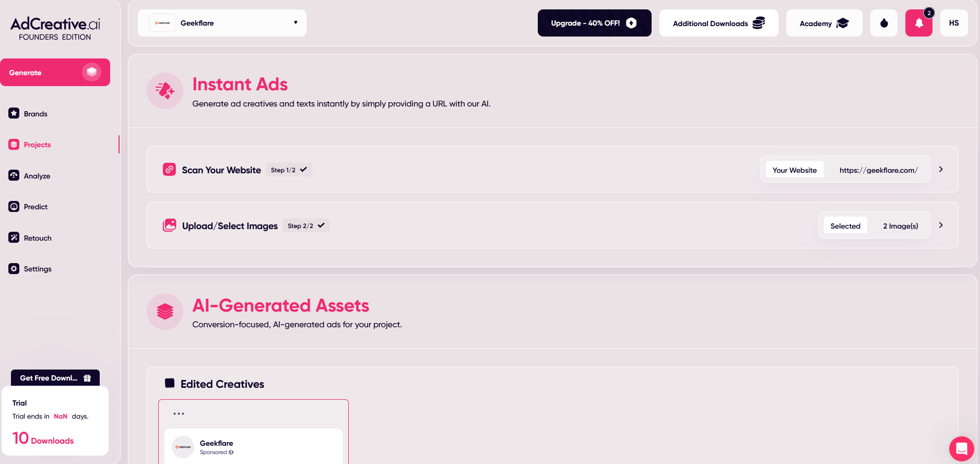Click the Projects stack icon

coord(14,145)
